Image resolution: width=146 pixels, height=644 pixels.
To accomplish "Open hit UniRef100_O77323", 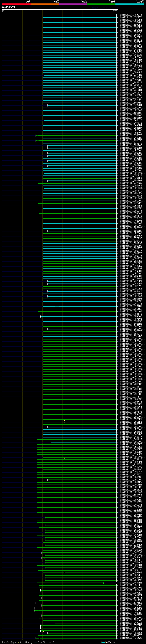I will 131,196.
